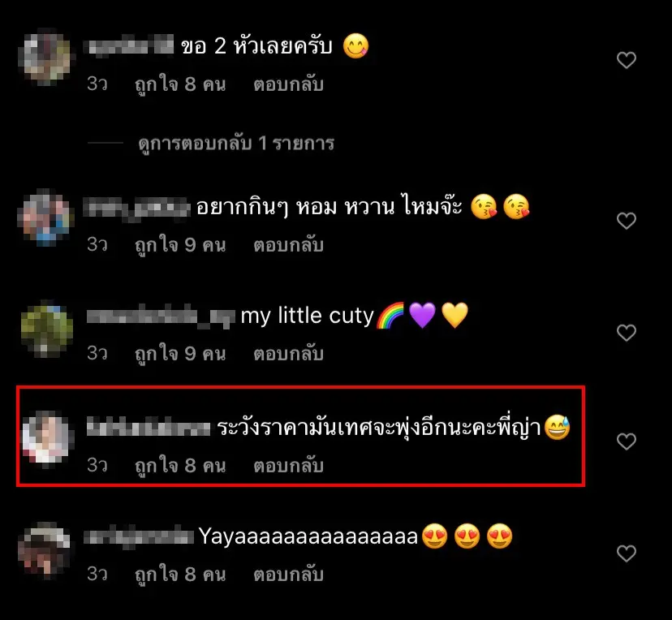The image size is (672, 620).
Task: View the 9 likes on the "my little cuty" comment
Action: pos(180,354)
